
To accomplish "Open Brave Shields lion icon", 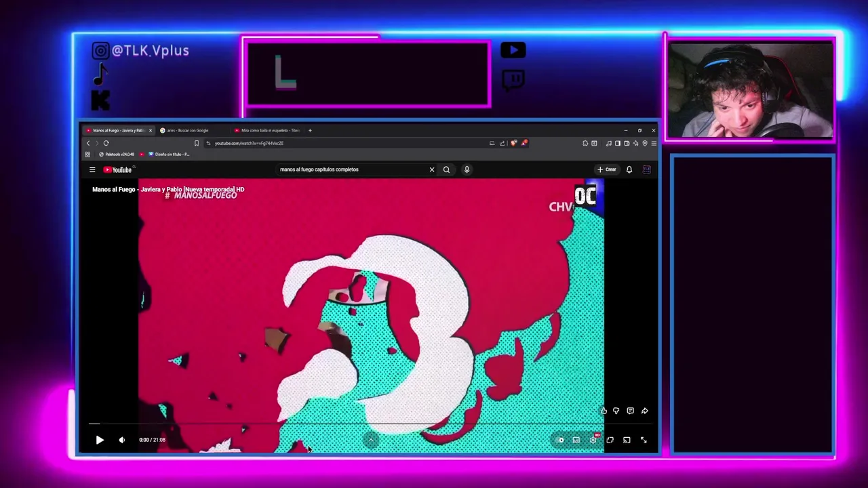I will (x=514, y=143).
